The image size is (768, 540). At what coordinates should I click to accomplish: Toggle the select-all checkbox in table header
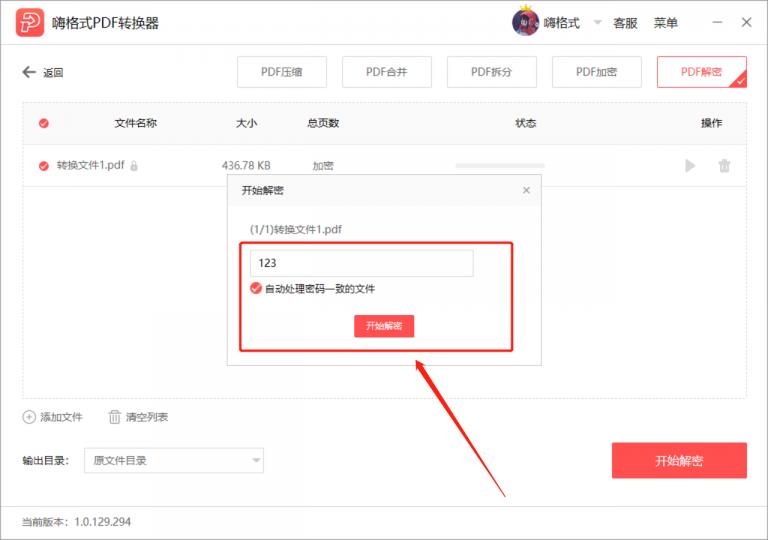[x=44, y=123]
